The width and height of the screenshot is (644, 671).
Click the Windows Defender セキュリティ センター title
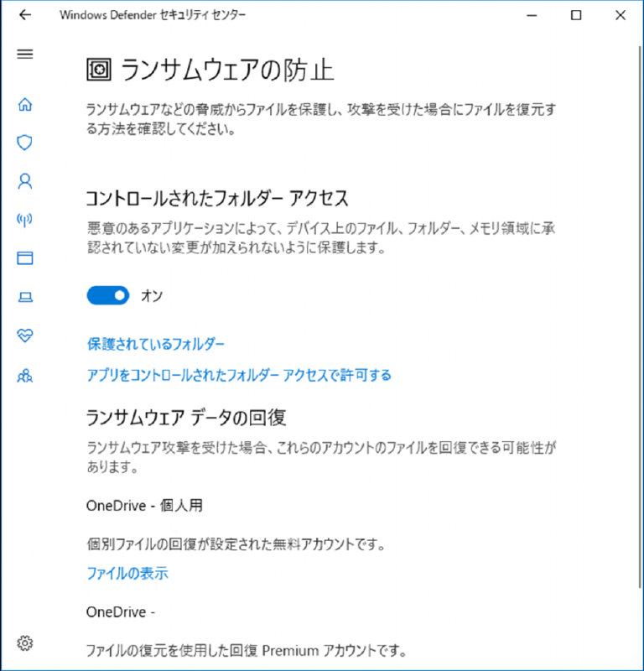coord(153,15)
